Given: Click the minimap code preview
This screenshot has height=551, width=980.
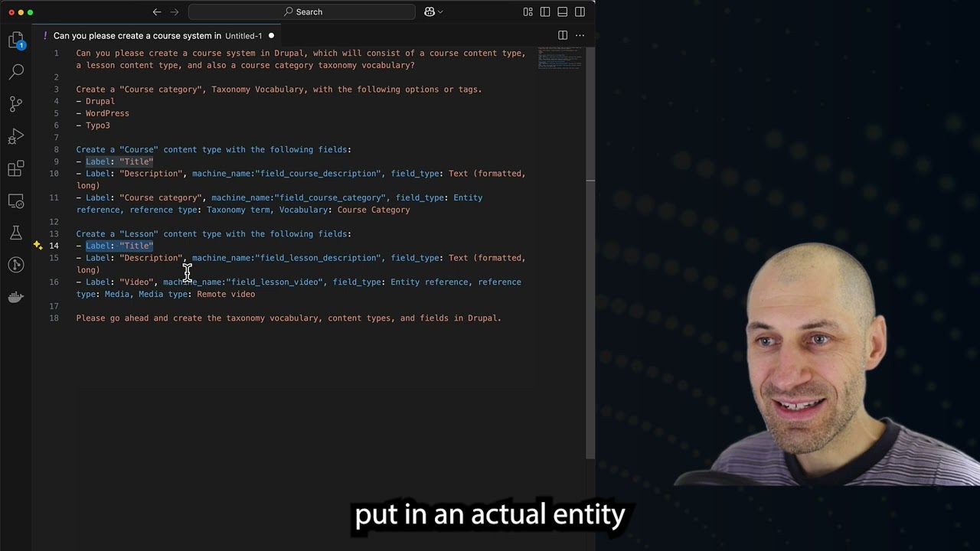Looking at the screenshot, I should (559, 58).
